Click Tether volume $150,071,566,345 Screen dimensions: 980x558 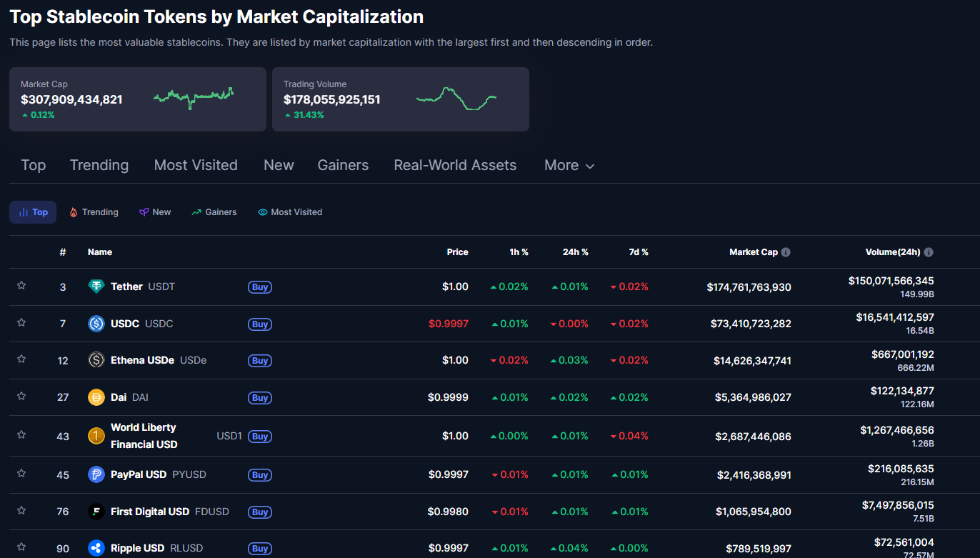click(x=891, y=281)
